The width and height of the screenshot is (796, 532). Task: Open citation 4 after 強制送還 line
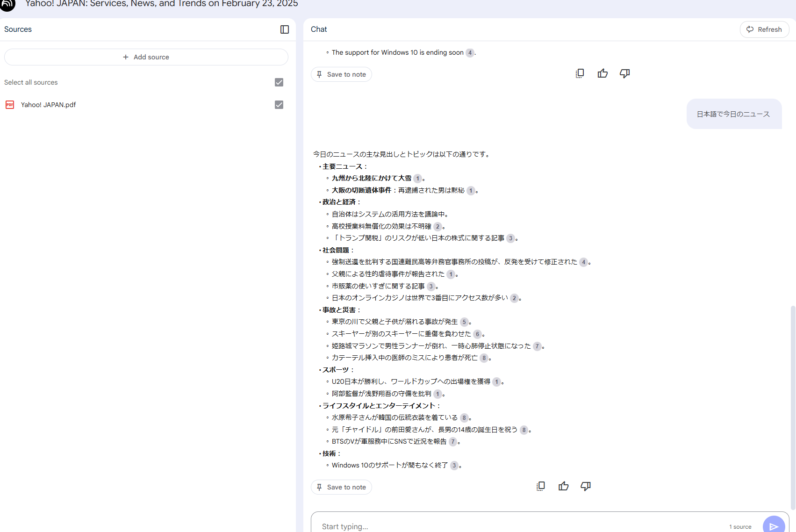584,262
